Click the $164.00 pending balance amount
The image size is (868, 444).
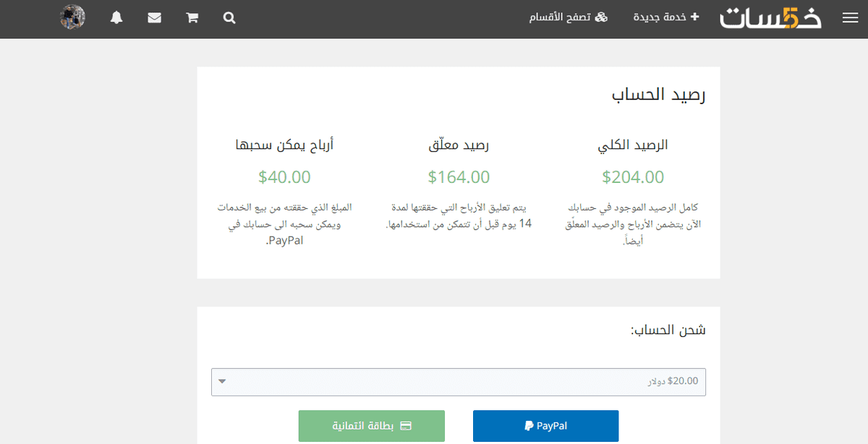click(x=459, y=177)
